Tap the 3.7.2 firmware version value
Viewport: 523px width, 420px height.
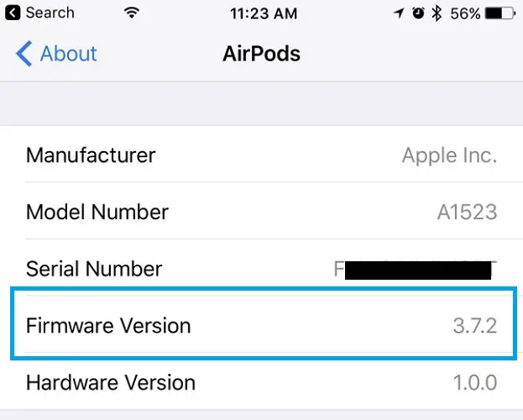(474, 325)
